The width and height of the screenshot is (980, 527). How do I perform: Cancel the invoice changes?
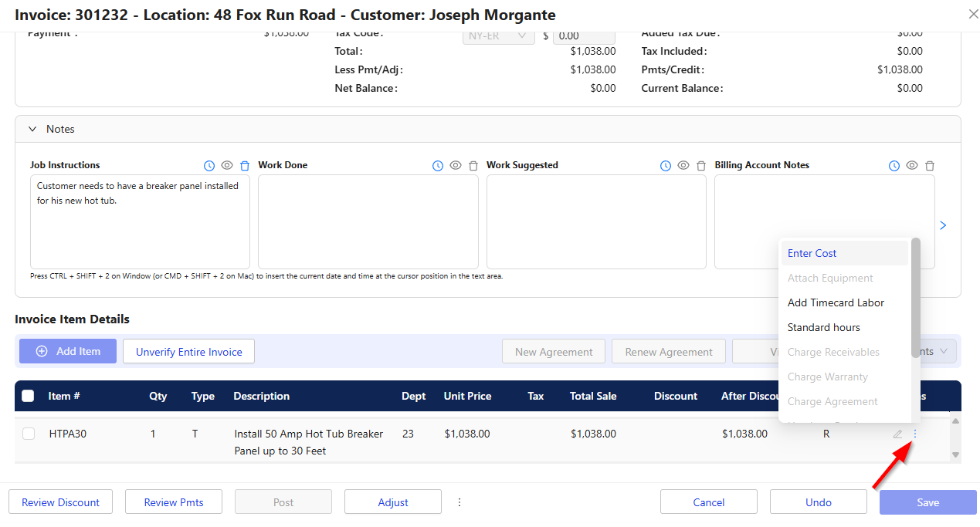pyautogui.click(x=709, y=502)
